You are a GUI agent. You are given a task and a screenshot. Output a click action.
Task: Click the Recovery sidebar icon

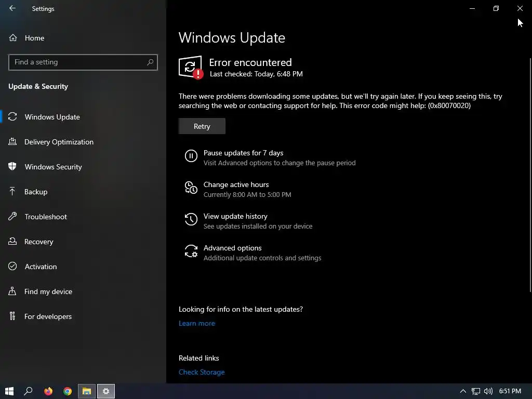[12, 241]
